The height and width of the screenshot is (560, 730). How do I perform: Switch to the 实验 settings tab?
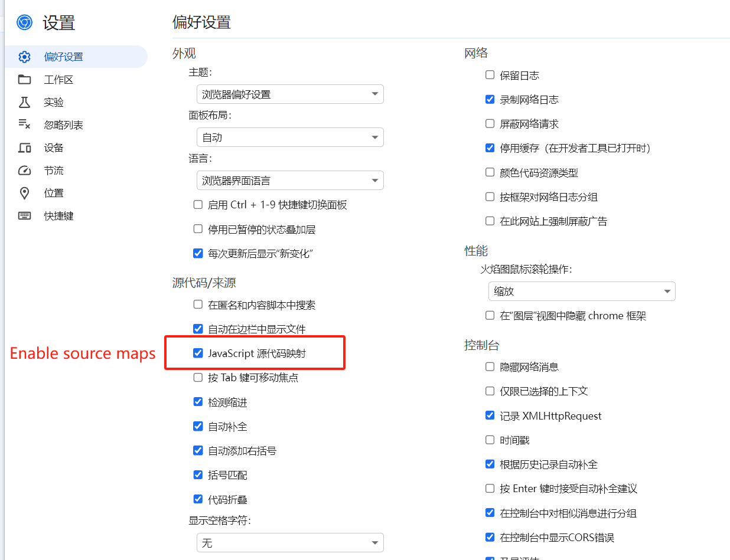click(x=54, y=103)
